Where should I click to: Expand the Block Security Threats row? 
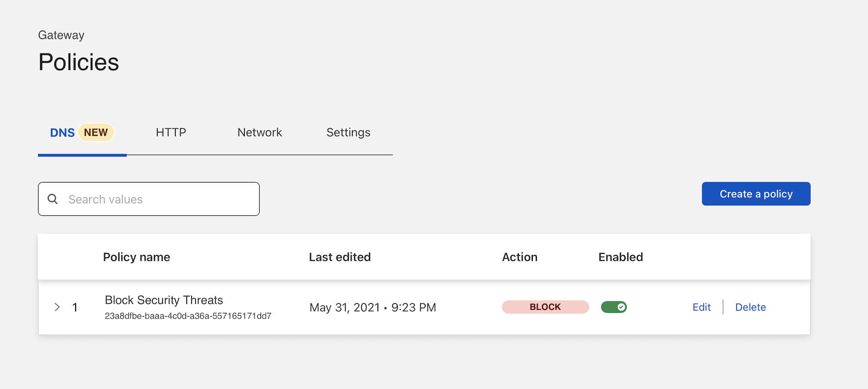click(57, 307)
